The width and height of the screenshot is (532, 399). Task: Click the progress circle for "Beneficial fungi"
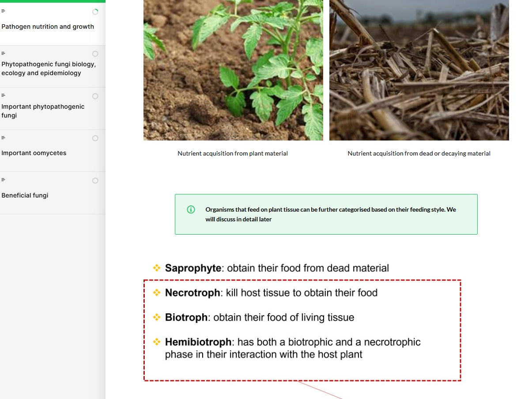click(95, 180)
